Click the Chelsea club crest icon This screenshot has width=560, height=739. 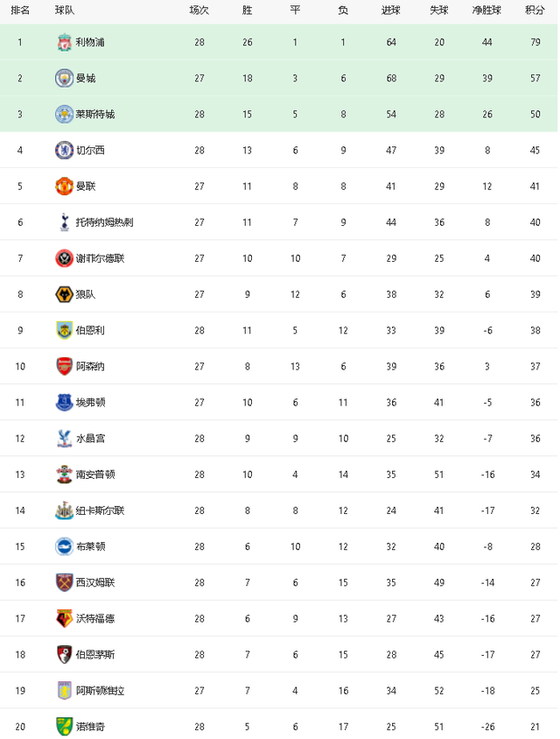coord(65,151)
